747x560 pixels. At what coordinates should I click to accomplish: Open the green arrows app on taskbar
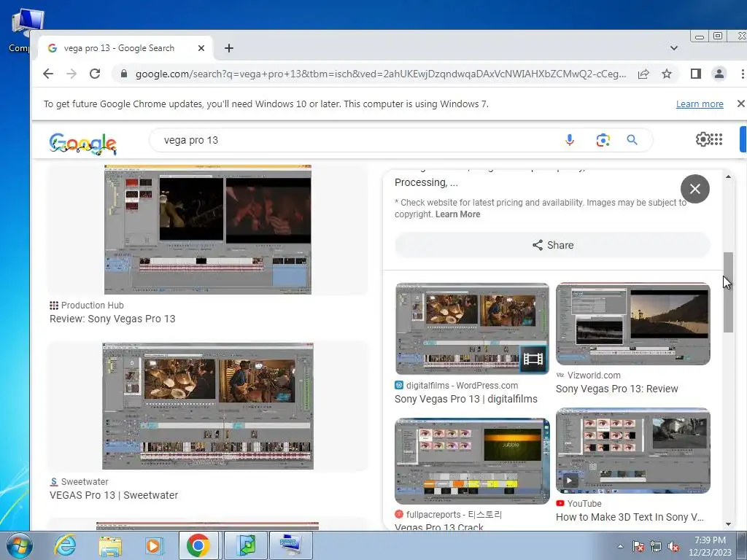tap(246, 545)
